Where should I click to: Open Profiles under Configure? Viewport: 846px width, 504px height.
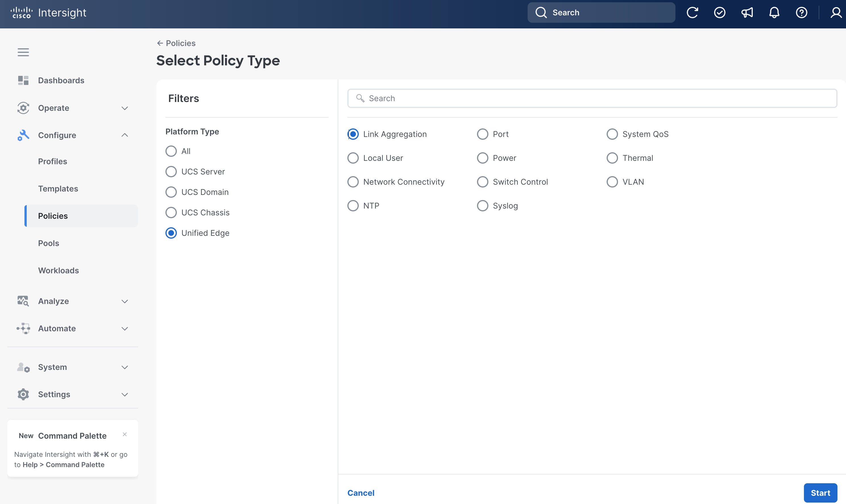53,161
